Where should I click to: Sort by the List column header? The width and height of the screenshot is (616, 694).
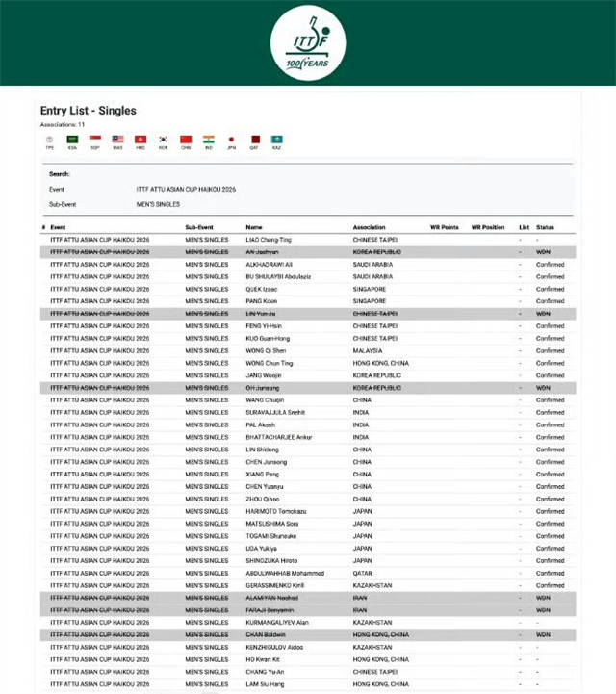click(524, 227)
